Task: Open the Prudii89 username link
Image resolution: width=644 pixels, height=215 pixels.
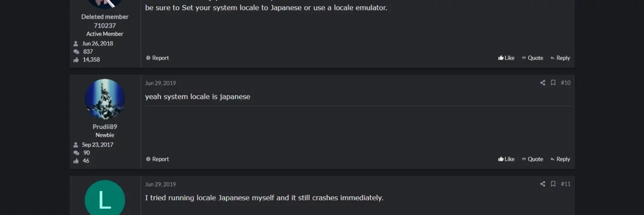Action: 105,127
